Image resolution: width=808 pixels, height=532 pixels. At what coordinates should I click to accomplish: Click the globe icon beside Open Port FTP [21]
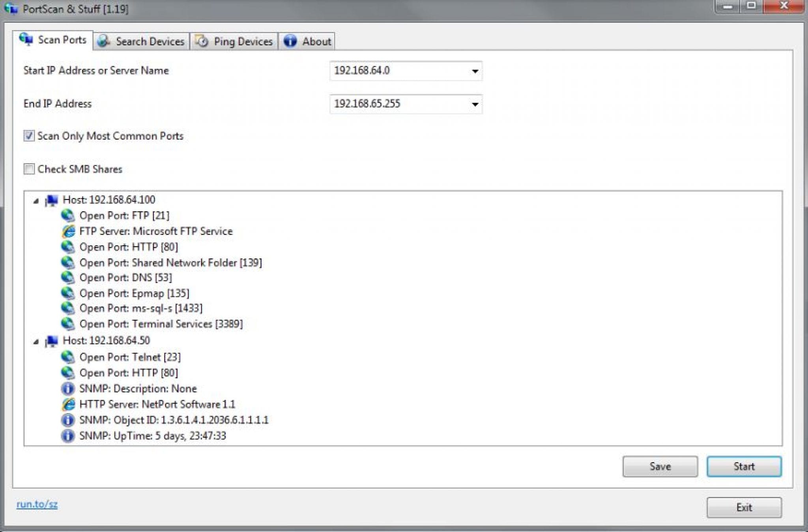coord(68,215)
